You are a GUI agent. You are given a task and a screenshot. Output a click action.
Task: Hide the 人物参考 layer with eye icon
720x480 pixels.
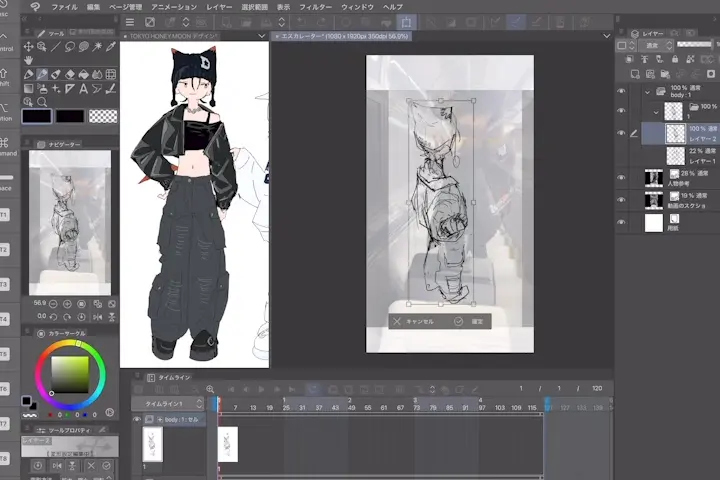click(622, 178)
